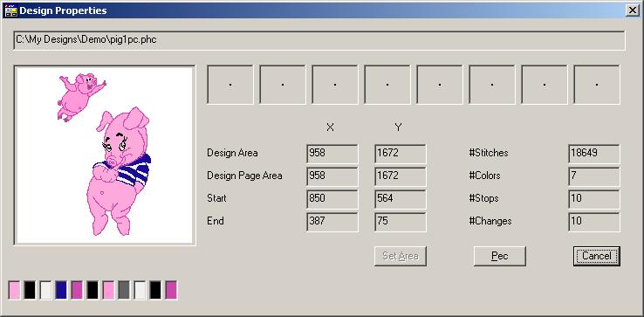Pick the gray thread swatch
The height and width of the screenshot is (317, 644).
(x=124, y=290)
